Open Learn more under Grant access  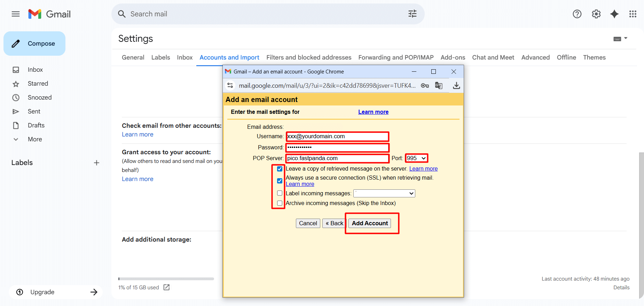(x=138, y=179)
